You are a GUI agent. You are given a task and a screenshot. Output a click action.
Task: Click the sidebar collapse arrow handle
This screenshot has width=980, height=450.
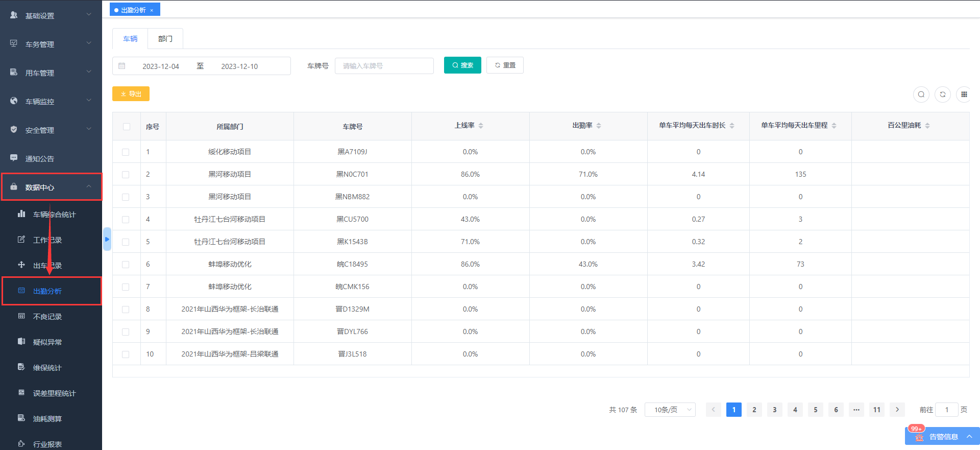tap(107, 239)
